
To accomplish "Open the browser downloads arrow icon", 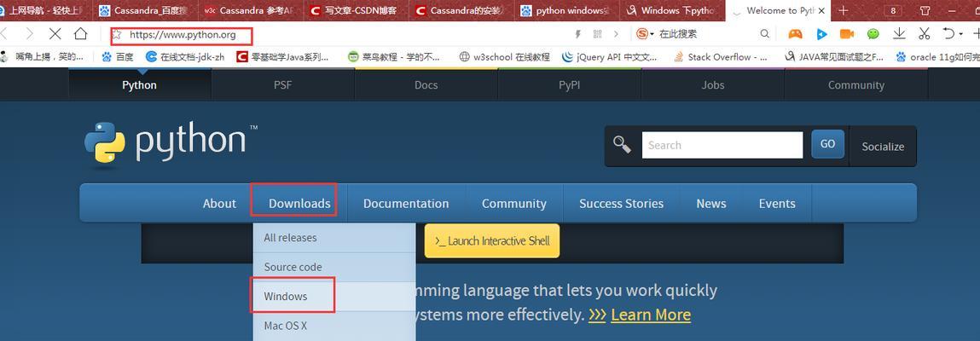I will tap(899, 34).
